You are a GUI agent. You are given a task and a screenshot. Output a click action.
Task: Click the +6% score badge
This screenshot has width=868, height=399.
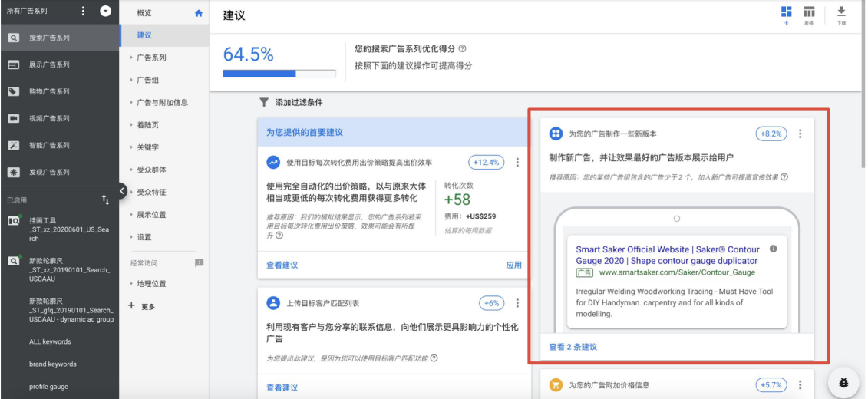492,303
